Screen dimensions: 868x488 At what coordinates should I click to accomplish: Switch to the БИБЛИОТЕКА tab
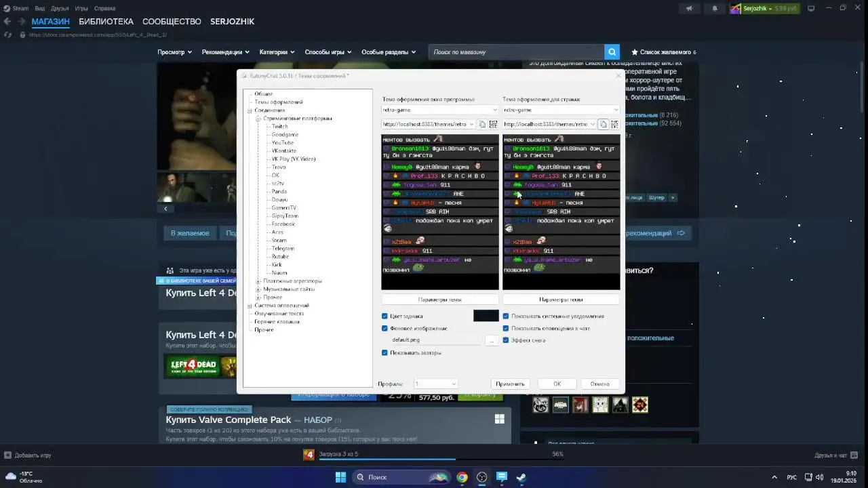point(106,22)
